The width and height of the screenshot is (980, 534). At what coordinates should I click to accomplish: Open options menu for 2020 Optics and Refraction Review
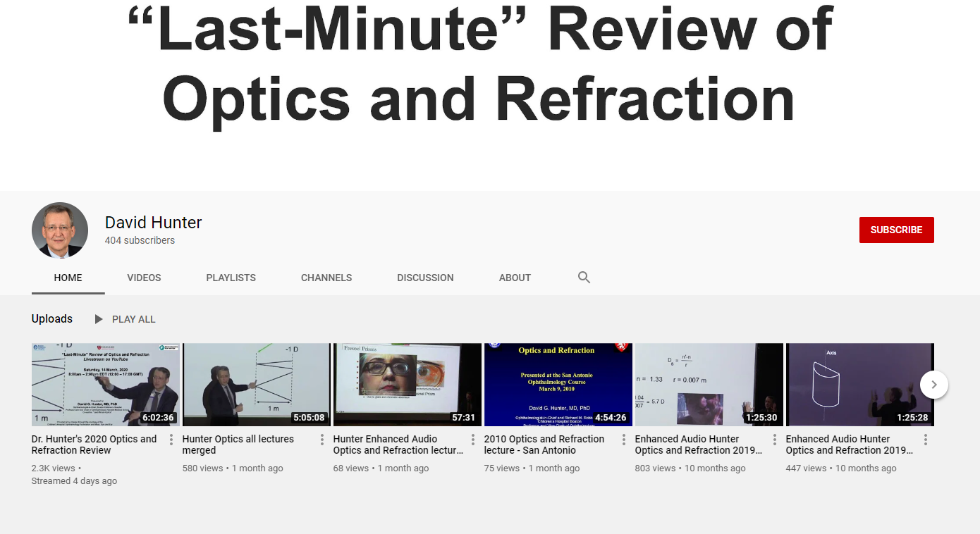click(x=171, y=440)
